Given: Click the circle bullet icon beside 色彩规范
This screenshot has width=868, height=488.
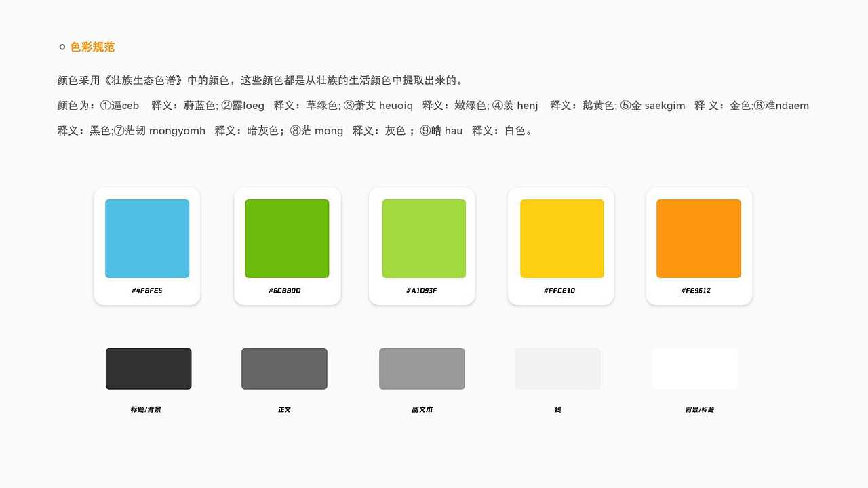Looking at the screenshot, I should [x=62, y=46].
